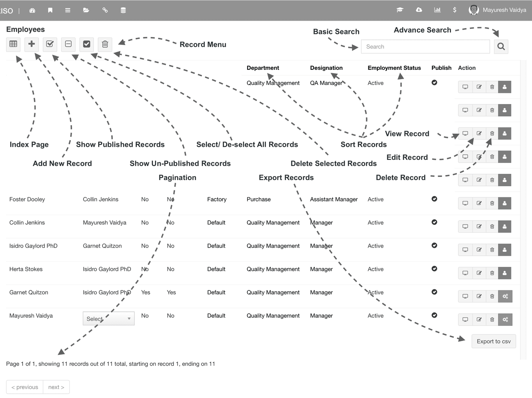
Task: Click the advance search magnifier button
Action: point(501,46)
